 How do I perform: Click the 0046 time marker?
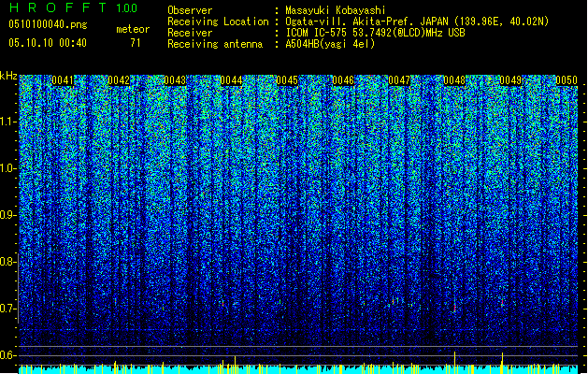pos(343,80)
